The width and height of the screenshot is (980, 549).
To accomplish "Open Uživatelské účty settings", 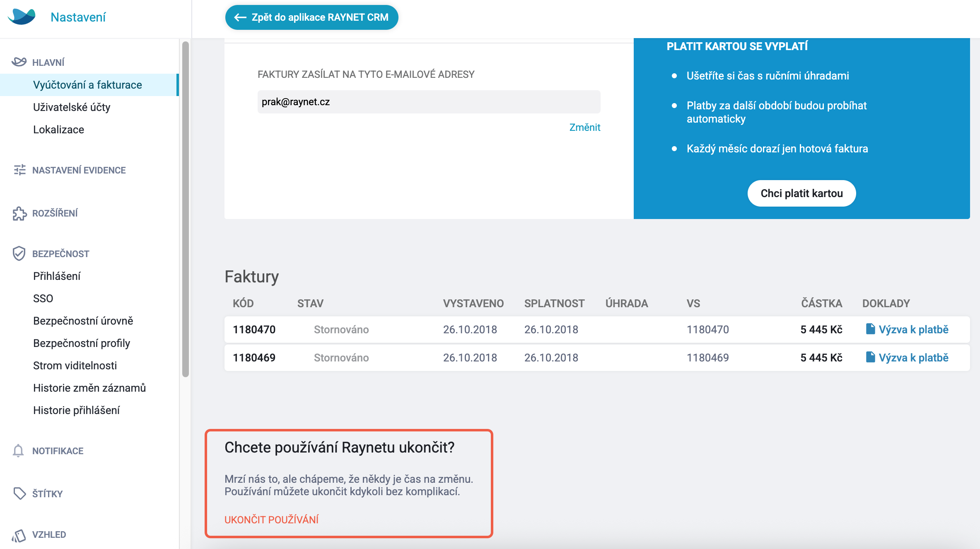I will click(72, 107).
